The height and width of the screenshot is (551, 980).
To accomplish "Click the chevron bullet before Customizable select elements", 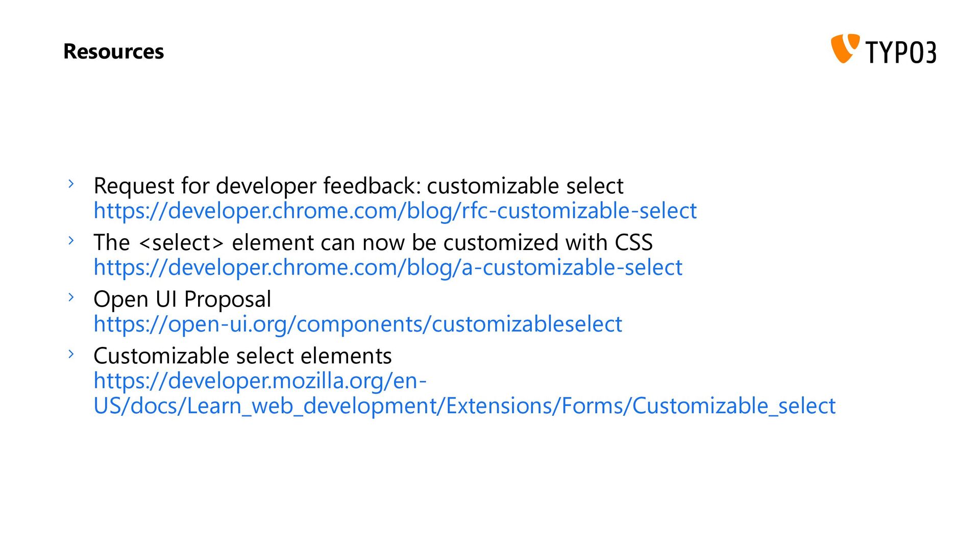I will tap(71, 353).
